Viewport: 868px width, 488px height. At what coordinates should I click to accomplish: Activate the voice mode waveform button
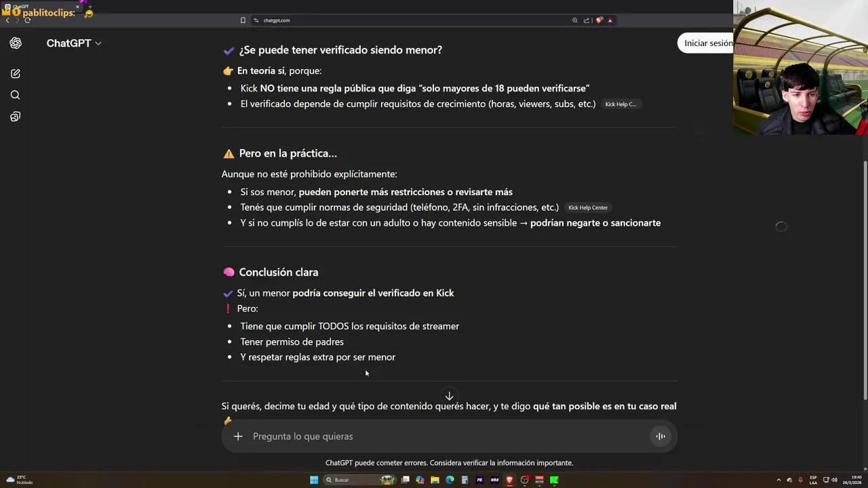point(660,436)
